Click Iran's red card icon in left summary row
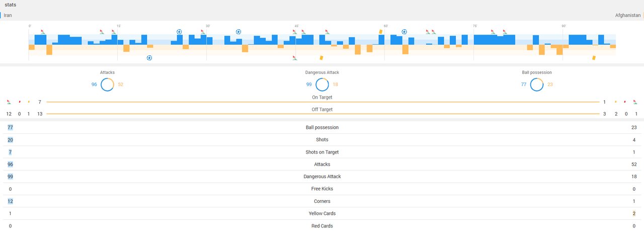The width and height of the screenshot is (644, 231). [x=19, y=102]
